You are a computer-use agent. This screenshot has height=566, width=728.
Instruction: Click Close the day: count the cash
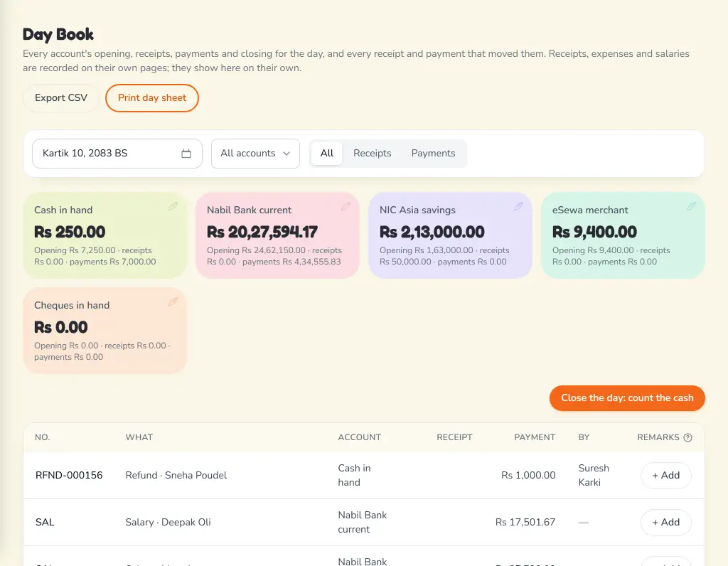[x=627, y=398]
